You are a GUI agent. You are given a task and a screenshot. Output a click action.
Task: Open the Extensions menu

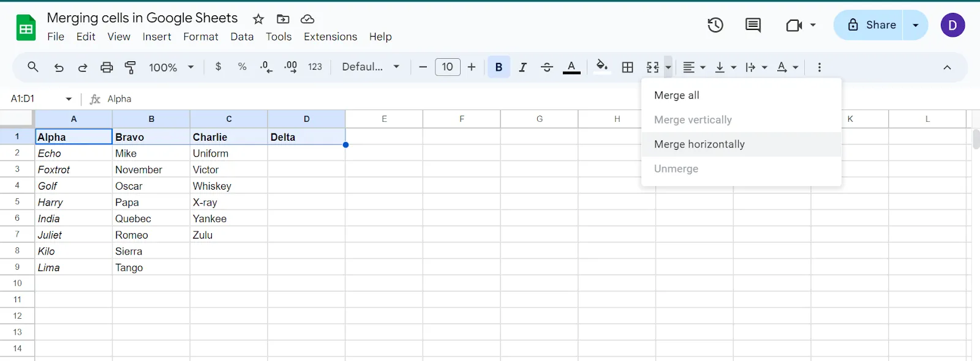point(330,37)
